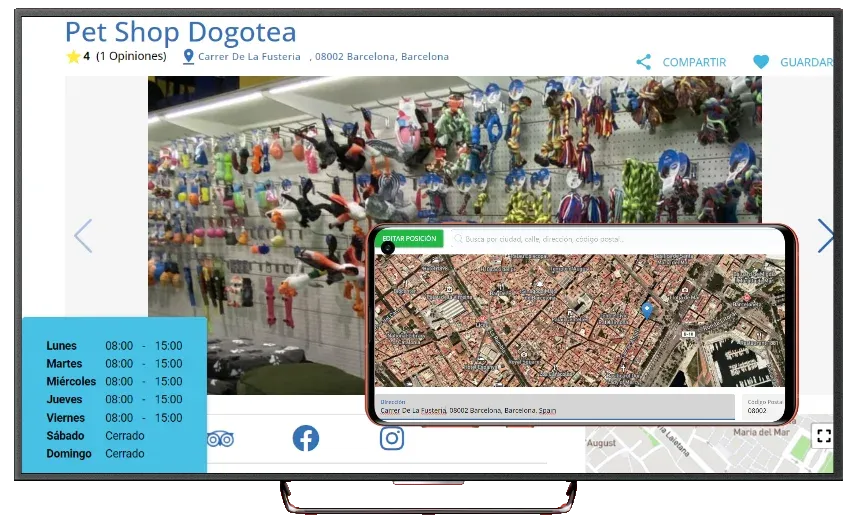Open the (1 Opiniones) reviews link
This screenshot has width=864, height=525.
click(131, 56)
